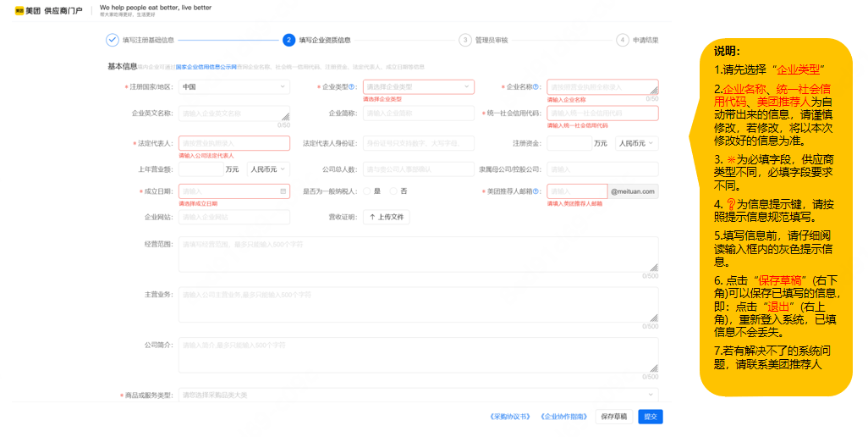Viewport: 868px width, 437px height.
Task: Open the 注册资金 currency dropdown 人民币元
Action: tap(636, 143)
